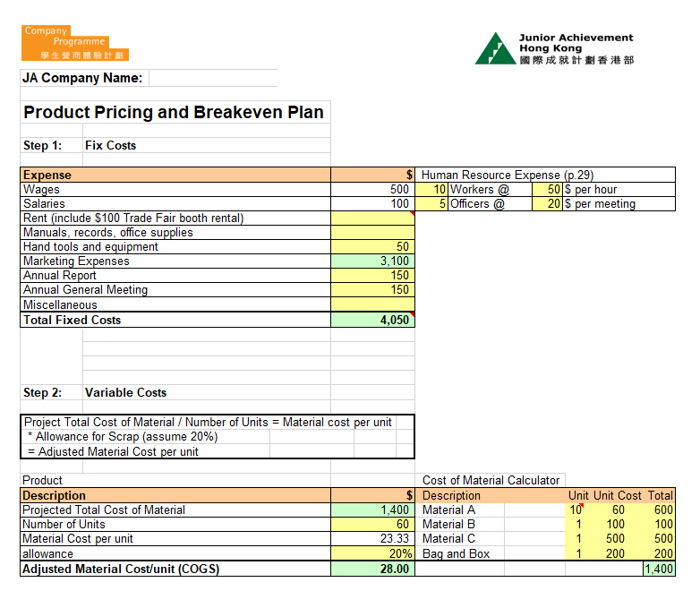The image size is (700, 608).
Task: Click the Annual Report amount cell
Action: (372, 276)
